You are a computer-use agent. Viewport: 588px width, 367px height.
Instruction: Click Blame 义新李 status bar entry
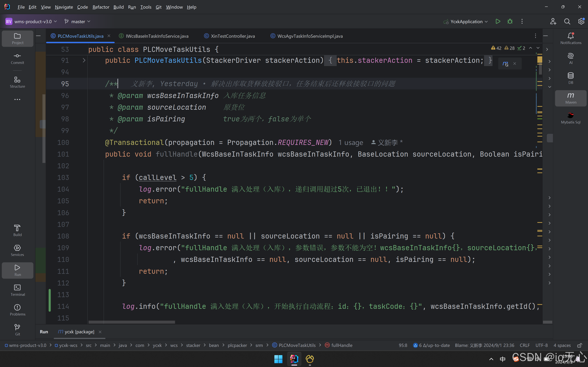click(484, 345)
